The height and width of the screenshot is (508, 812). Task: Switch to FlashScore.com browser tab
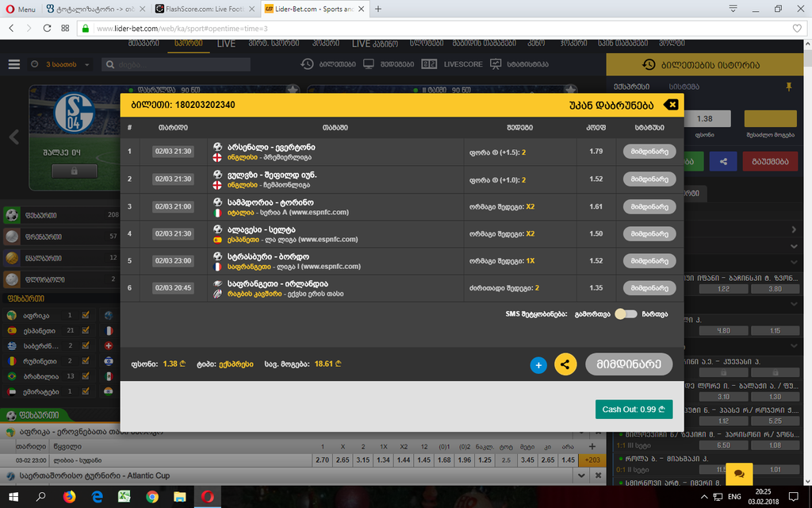(x=205, y=9)
